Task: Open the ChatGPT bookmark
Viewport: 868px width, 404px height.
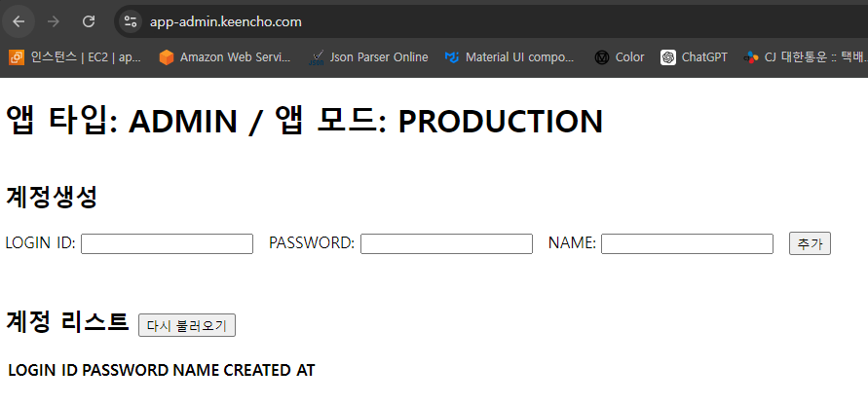Action: [x=694, y=57]
